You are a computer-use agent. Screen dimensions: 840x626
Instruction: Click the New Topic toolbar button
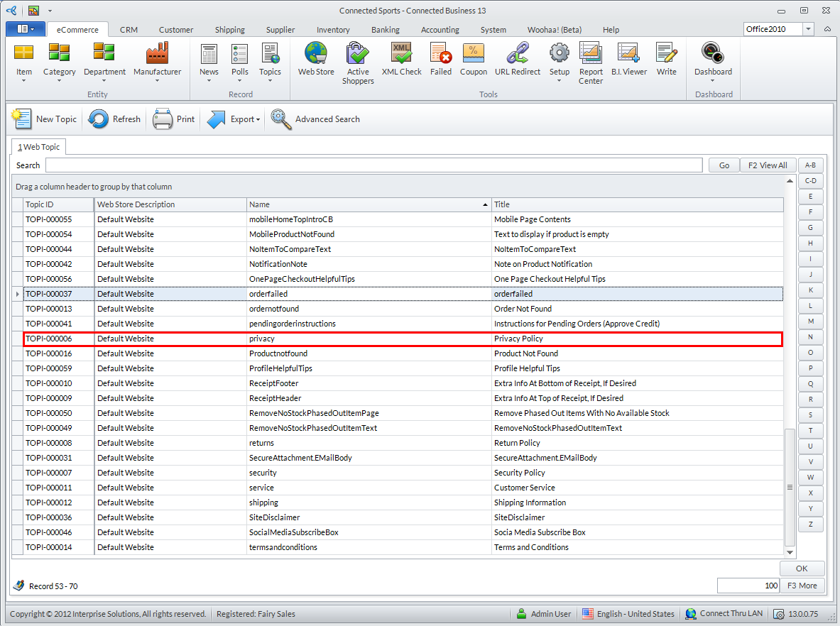click(x=45, y=119)
